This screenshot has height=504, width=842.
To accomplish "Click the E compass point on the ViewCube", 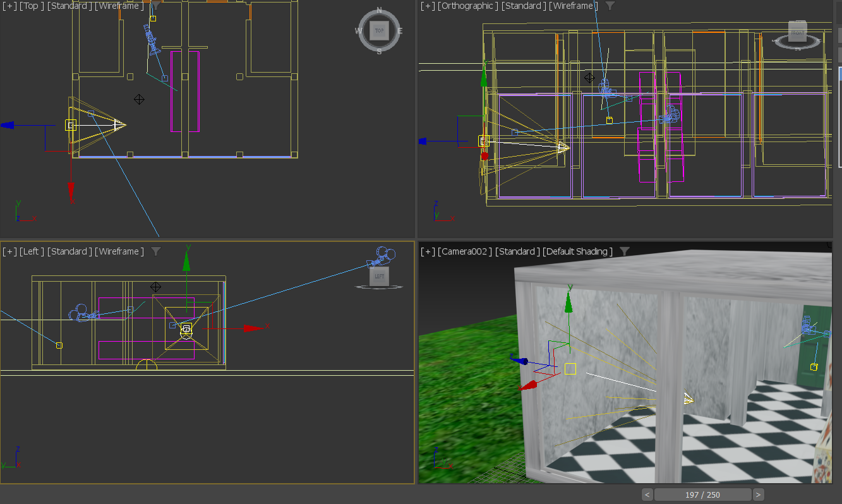I will [400, 30].
